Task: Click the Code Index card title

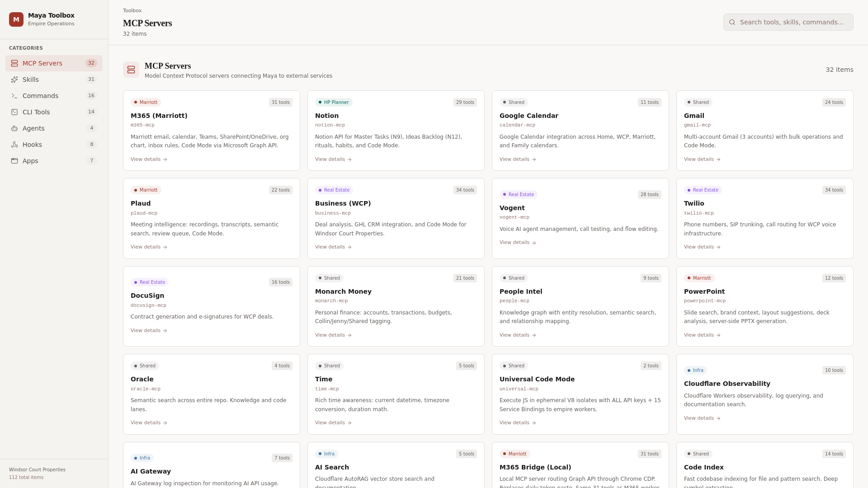Action: [x=704, y=467]
